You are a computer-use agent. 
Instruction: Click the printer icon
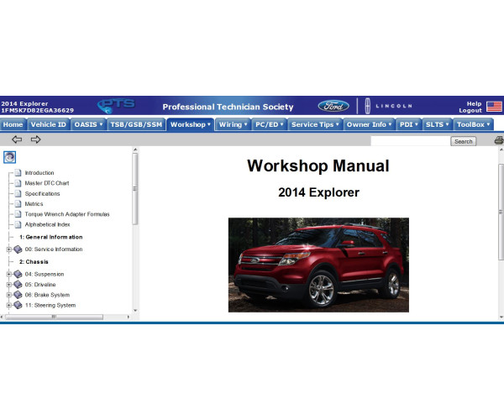point(499,140)
